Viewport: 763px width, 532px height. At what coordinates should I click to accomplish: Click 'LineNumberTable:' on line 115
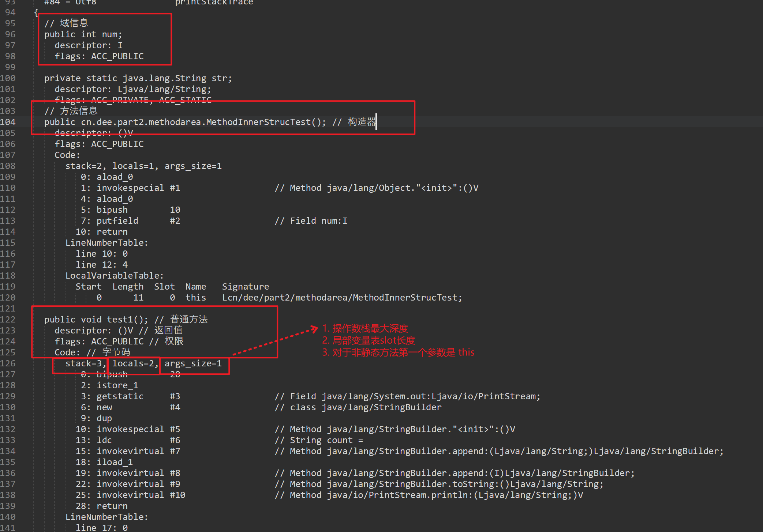pyautogui.click(x=106, y=243)
